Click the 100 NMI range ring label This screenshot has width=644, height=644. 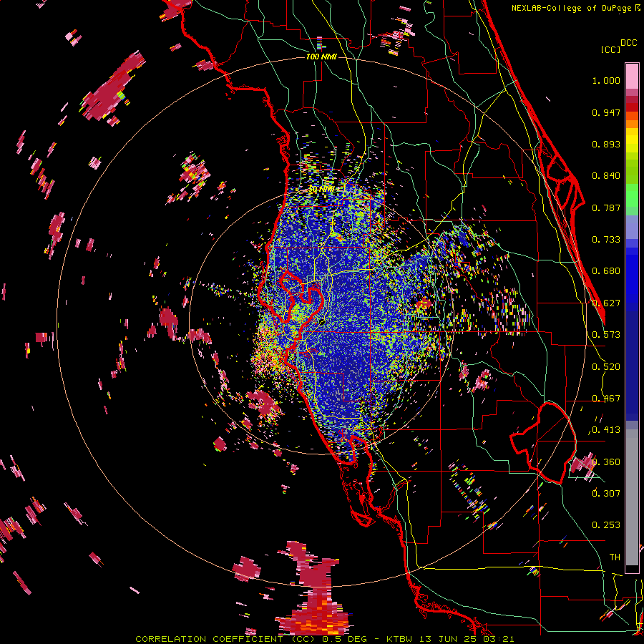pos(321,57)
